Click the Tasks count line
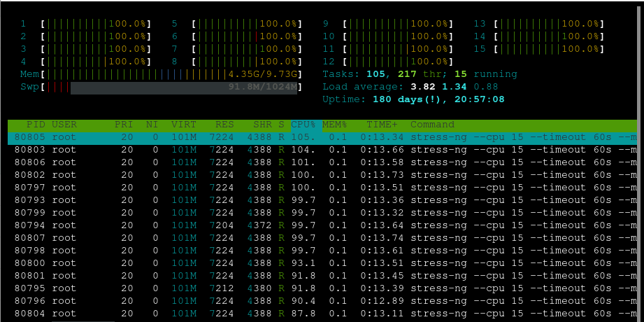Viewport: 644px width, 322px height. (420, 74)
